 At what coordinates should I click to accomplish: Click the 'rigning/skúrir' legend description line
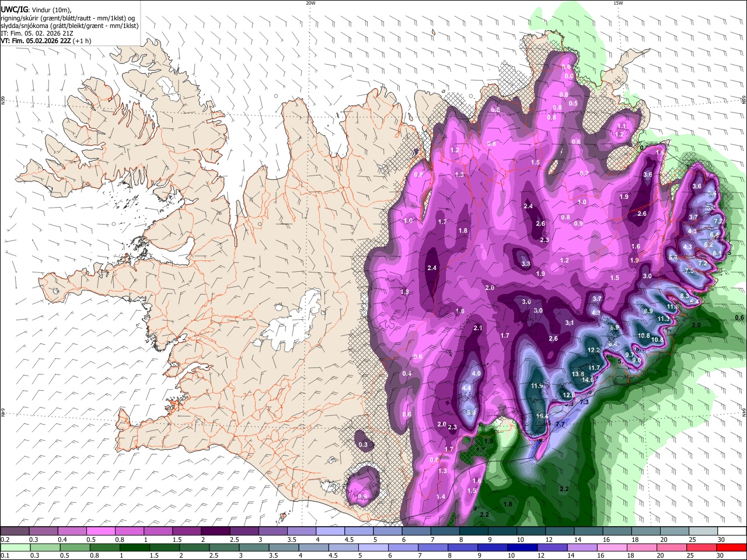tap(68, 18)
